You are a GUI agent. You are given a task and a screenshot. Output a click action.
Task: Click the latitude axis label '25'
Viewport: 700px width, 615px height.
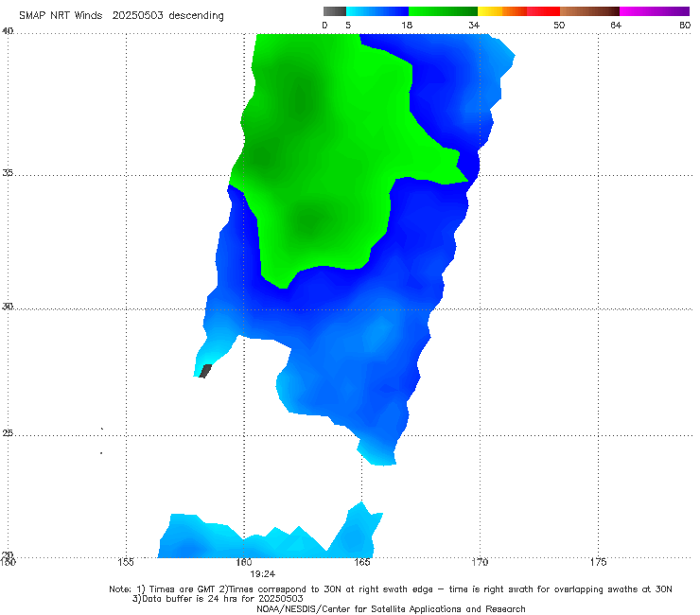8,432
